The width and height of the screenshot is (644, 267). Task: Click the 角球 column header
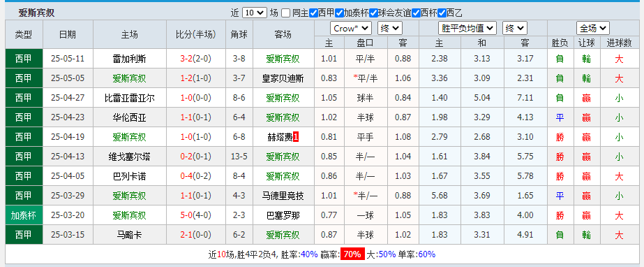click(239, 34)
